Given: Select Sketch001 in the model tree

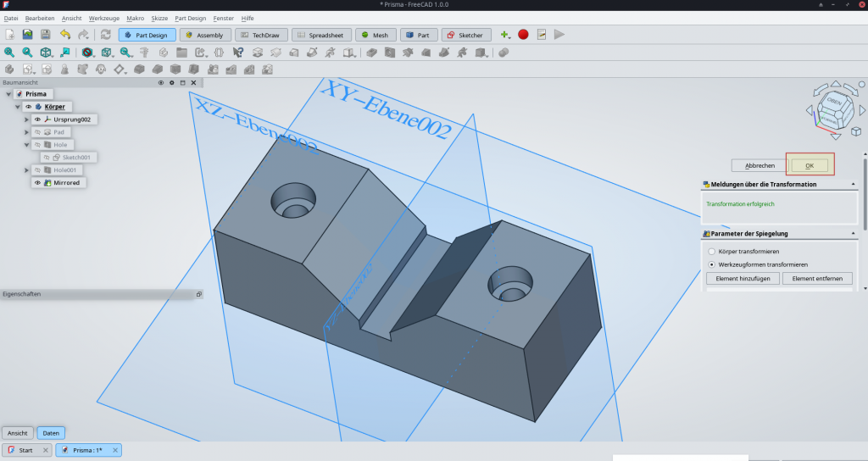Looking at the screenshot, I should 75,158.
